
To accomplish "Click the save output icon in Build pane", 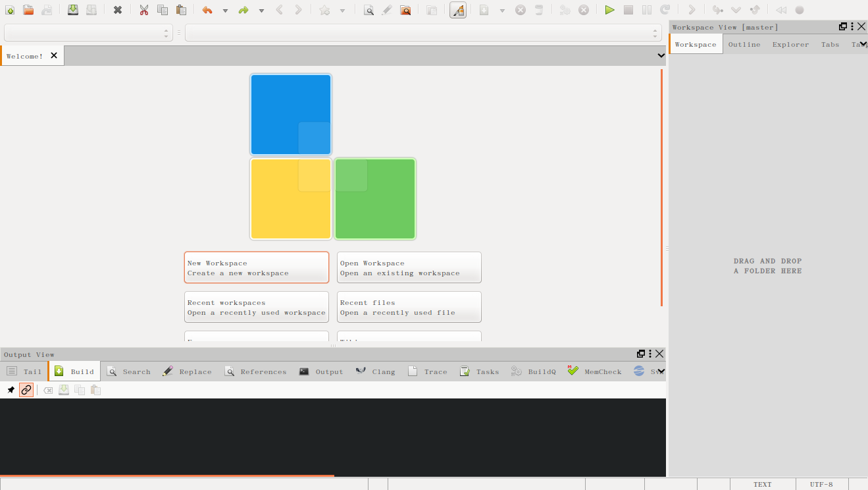I will pyautogui.click(x=64, y=390).
